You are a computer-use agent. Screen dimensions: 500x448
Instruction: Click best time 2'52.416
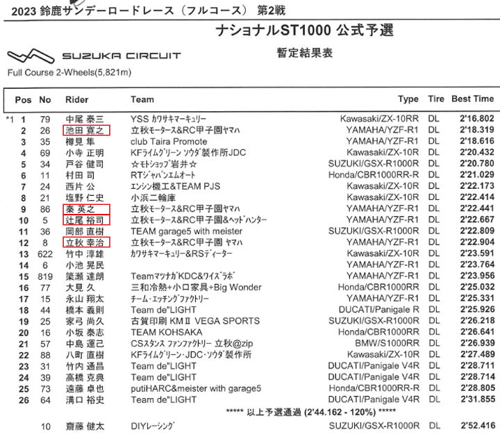coord(477,426)
